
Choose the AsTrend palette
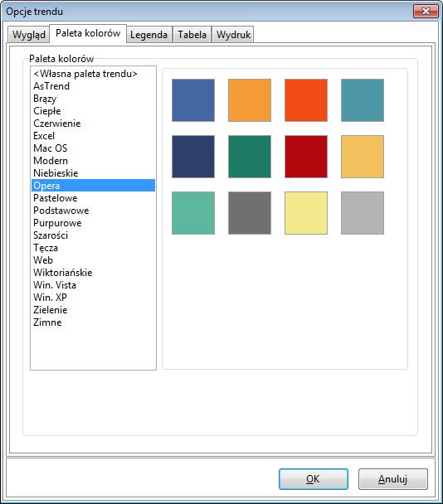(x=93, y=86)
